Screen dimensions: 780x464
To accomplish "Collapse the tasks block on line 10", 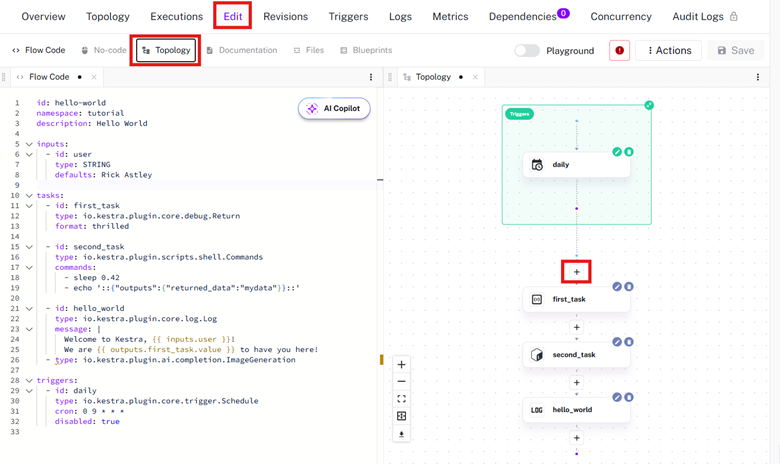I will coord(29,195).
